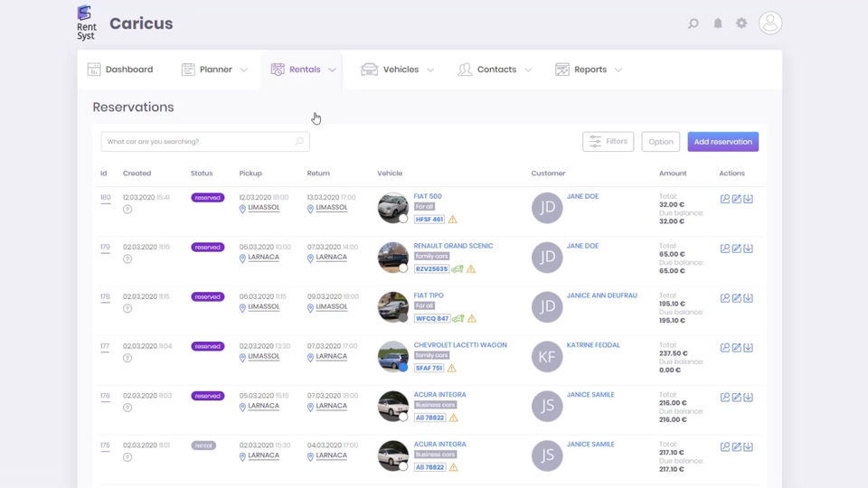
Task: Click warning triangle beside SFAF 751 plate
Action: click(452, 368)
